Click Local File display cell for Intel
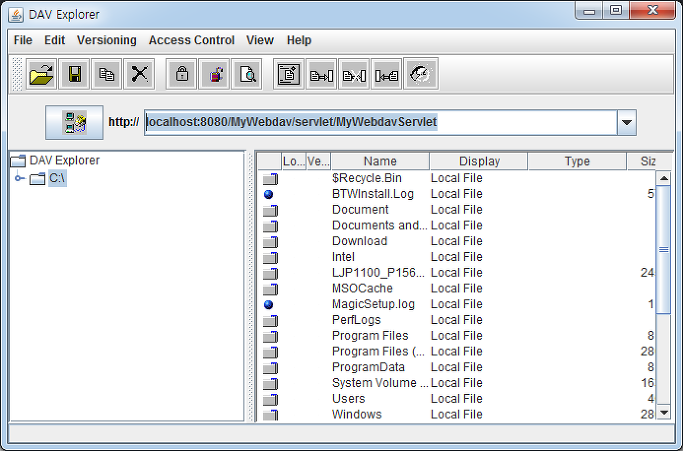The image size is (683, 451). [456, 257]
